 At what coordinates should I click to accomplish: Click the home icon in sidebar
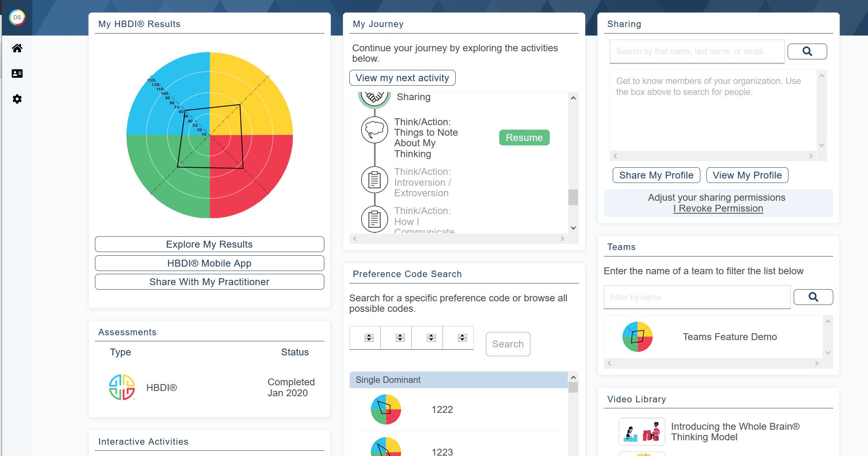click(17, 48)
